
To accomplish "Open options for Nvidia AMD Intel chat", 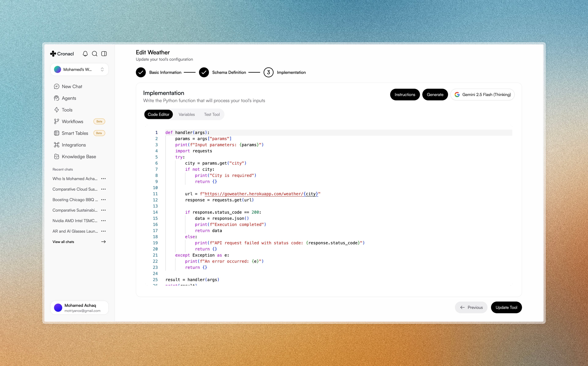I will point(104,221).
